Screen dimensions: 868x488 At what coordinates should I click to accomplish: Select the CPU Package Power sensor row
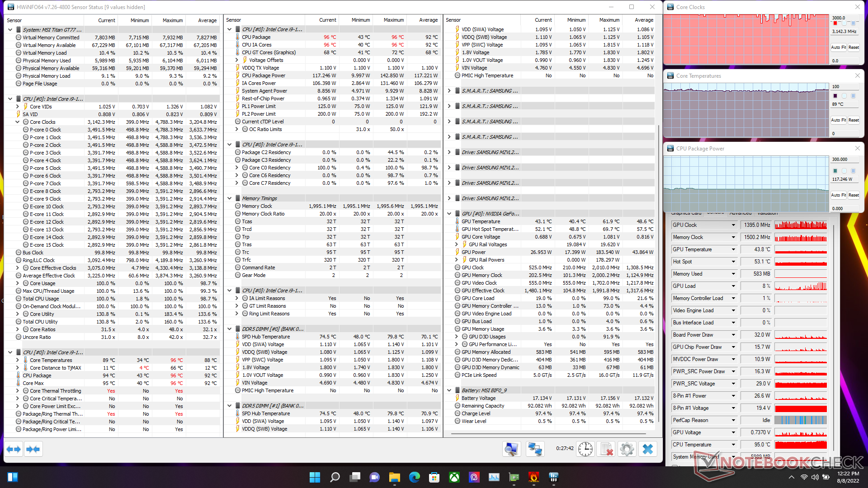click(263, 75)
